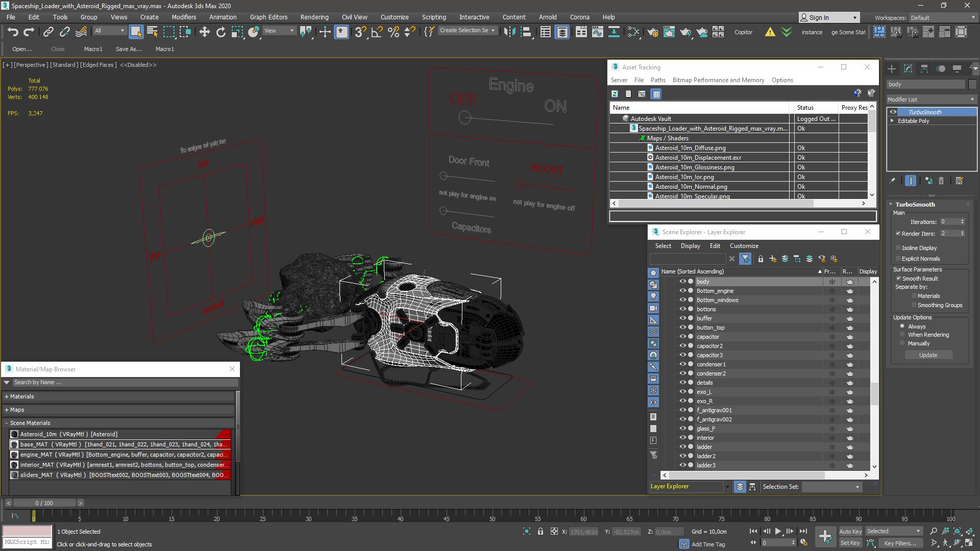This screenshot has height=551, width=980.
Task: Pin the modifier stack
Action: pos(892,181)
